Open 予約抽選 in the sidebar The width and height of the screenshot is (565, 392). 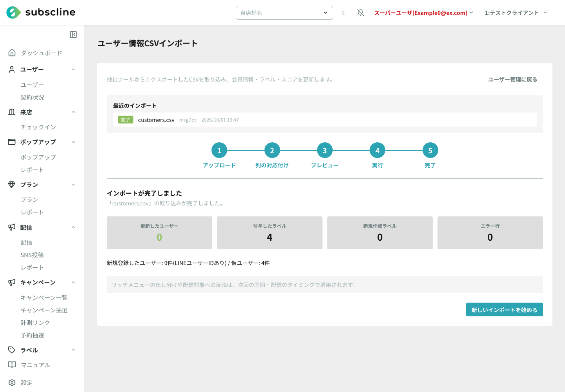(32, 335)
